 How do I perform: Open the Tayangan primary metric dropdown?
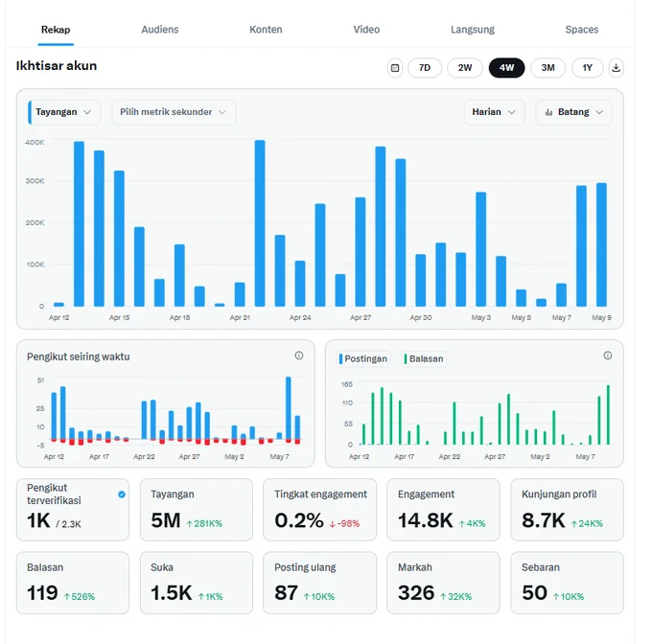(64, 112)
